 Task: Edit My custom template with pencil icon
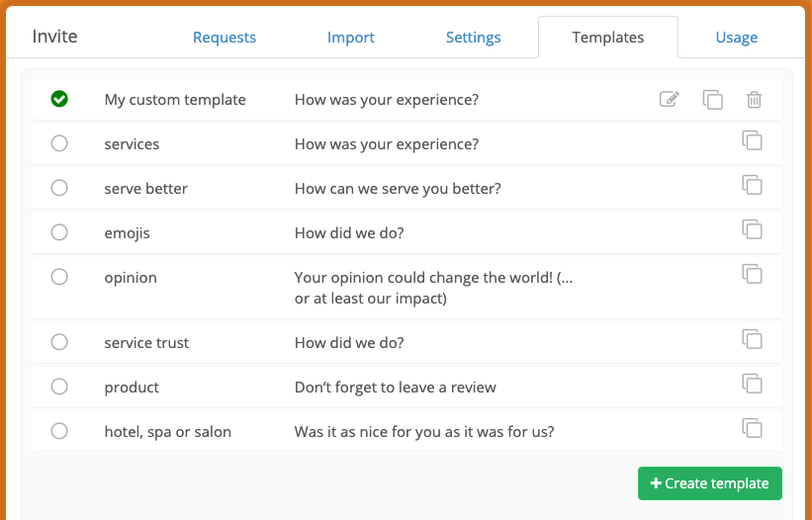point(669,99)
